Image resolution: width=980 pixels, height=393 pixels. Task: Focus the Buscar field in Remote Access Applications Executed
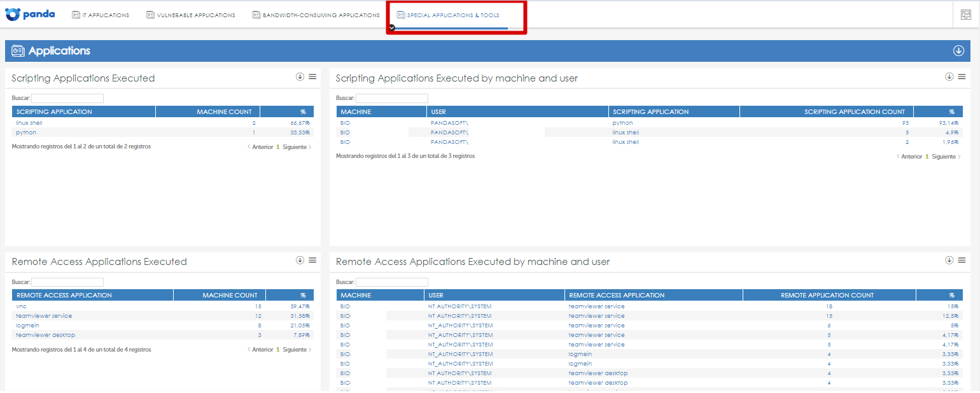click(x=67, y=282)
